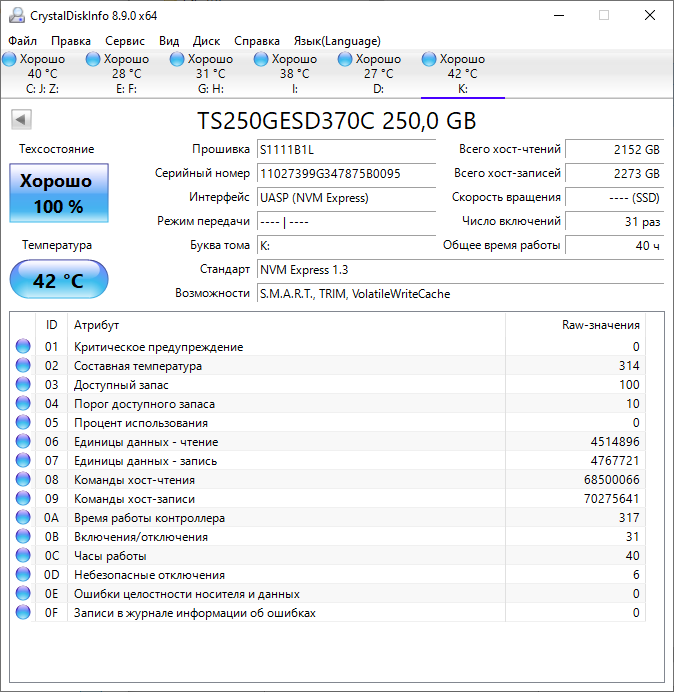Click status circle for attribute 03
674x692 pixels.
23,384
